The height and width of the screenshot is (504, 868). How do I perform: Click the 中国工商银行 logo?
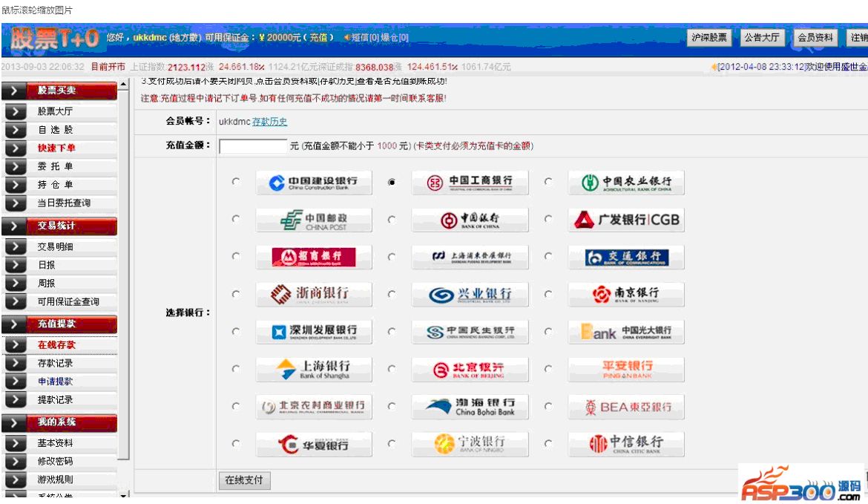(470, 183)
